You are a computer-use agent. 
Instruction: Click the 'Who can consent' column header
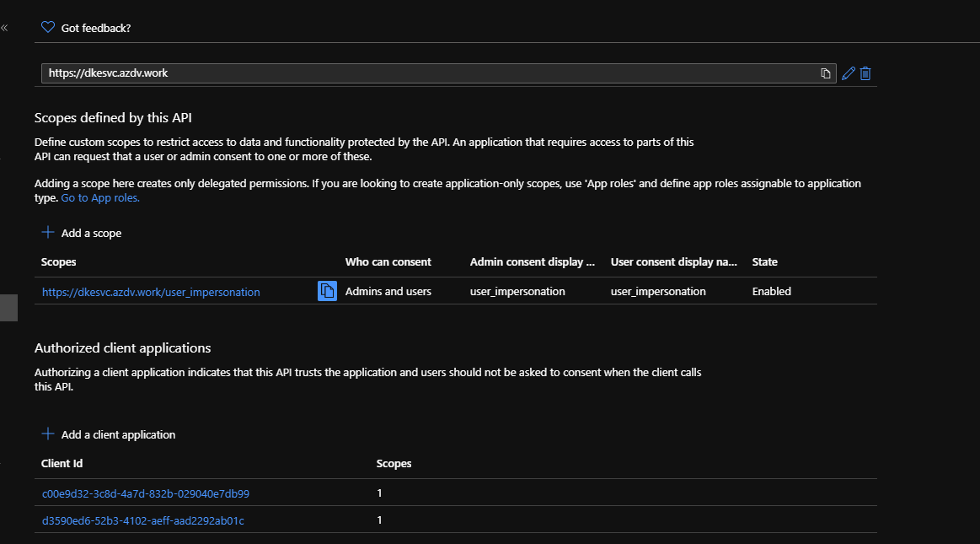pyautogui.click(x=388, y=261)
